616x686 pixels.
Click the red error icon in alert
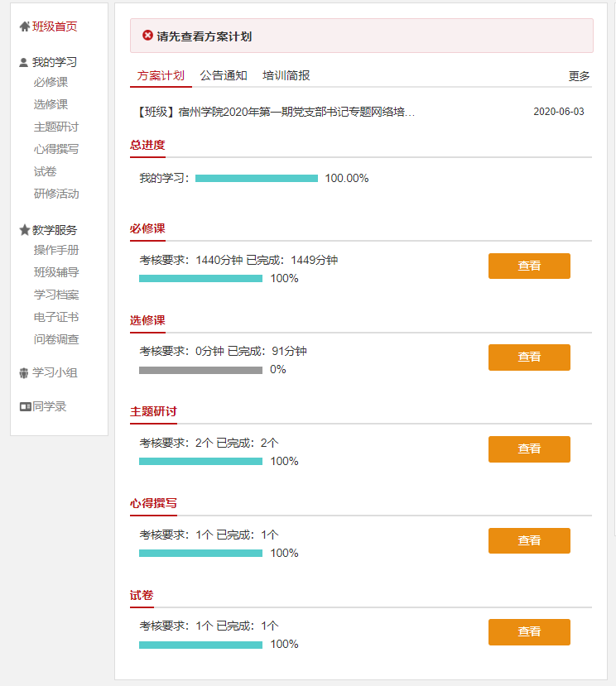point(147,36)
